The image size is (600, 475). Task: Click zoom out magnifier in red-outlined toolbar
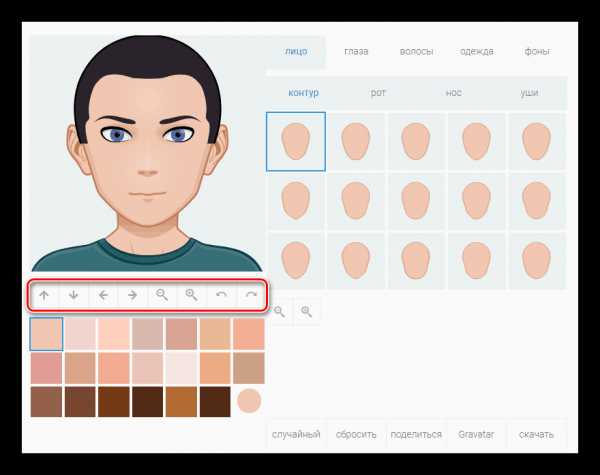162,295
